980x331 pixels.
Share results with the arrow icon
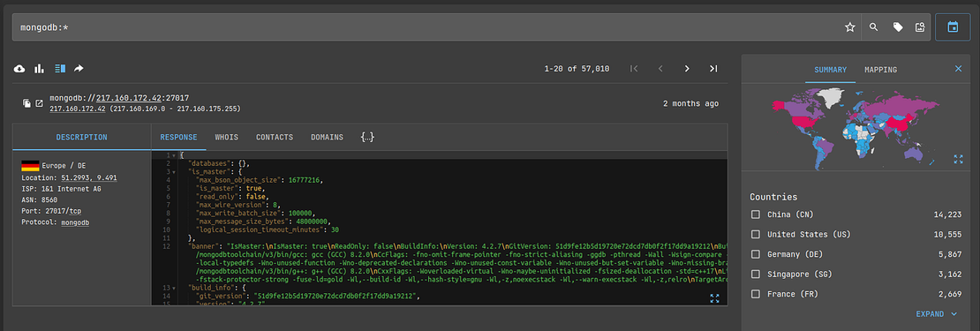click(79, 69)
